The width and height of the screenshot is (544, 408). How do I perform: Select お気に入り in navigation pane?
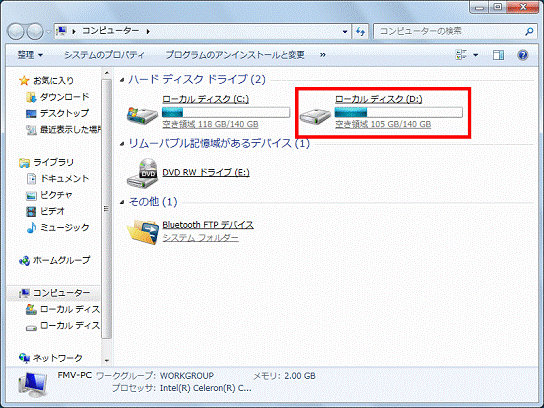click(53, 80)
